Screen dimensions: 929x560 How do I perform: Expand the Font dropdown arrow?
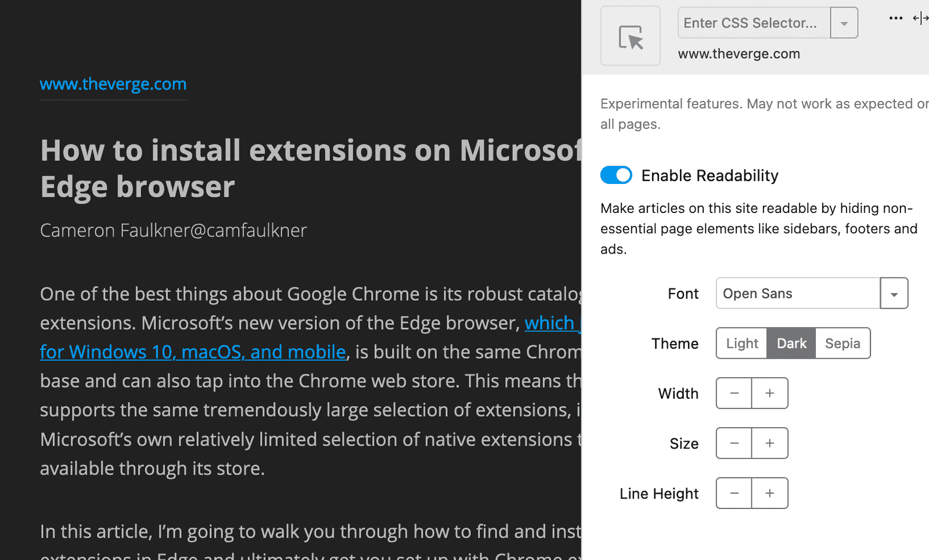coord(894,294)
